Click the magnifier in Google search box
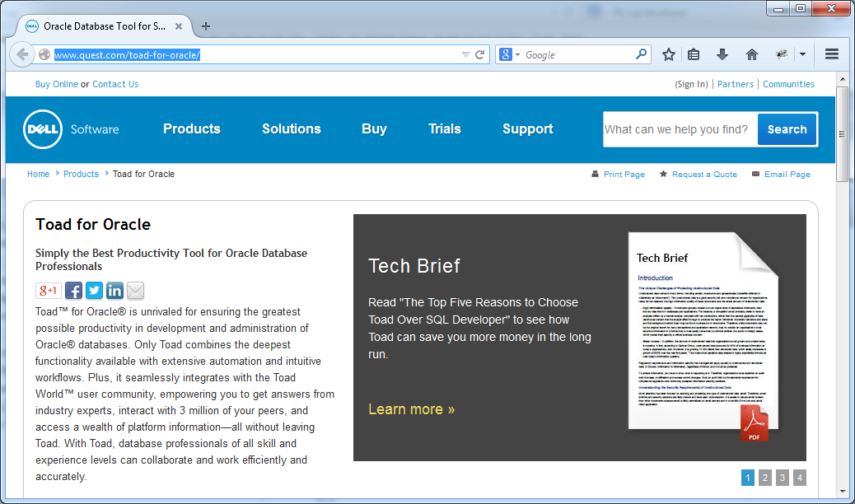Image resolution: width=855 pixels, height=504 pixels. coord(641,54)
